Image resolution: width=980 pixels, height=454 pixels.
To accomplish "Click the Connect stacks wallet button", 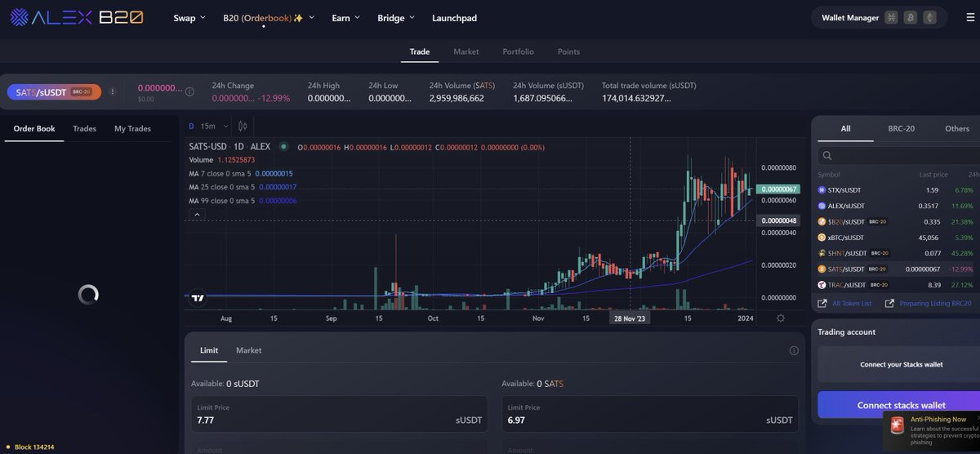I will click(x=898, y=405).
